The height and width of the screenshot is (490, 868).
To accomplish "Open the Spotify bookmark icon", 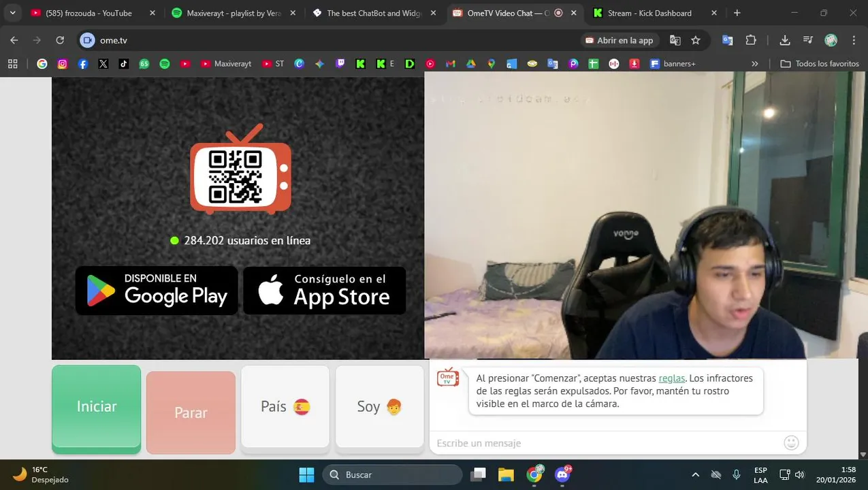I will tap(165, 63).
